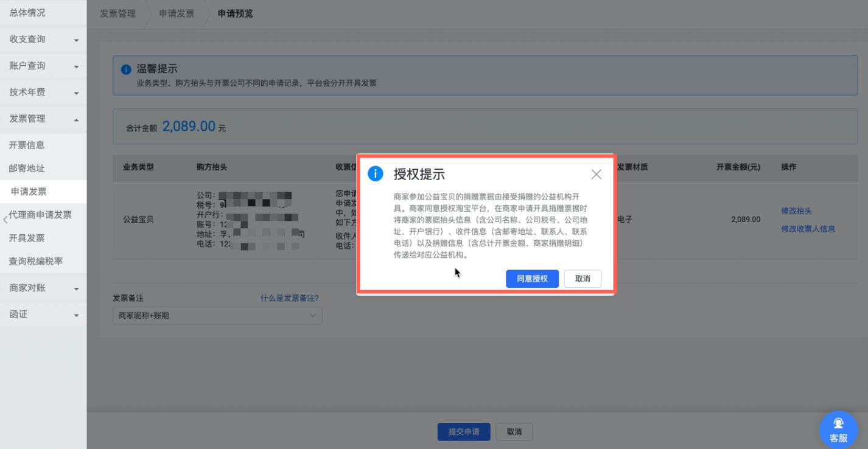This screenshot has width=868, height=449.
Task: Go to 发票管理 breadcrumb
Action: (117, 13)
